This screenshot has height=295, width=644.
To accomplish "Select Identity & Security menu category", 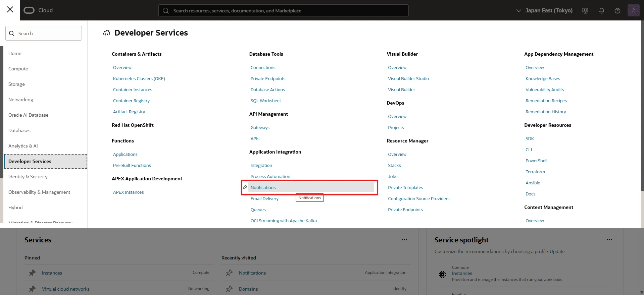I will tap(28, 177).
